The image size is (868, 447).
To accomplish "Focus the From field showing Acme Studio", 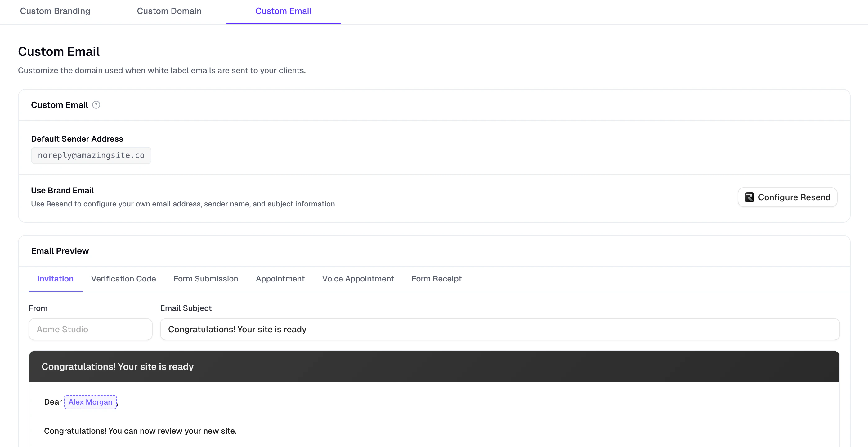I will pos(91,329).
